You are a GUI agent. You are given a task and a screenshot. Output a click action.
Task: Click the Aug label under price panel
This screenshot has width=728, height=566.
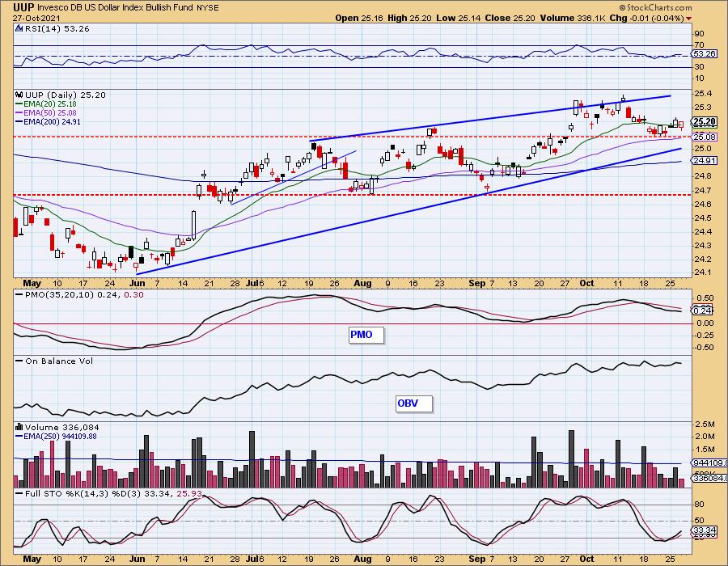coord(362,283)
